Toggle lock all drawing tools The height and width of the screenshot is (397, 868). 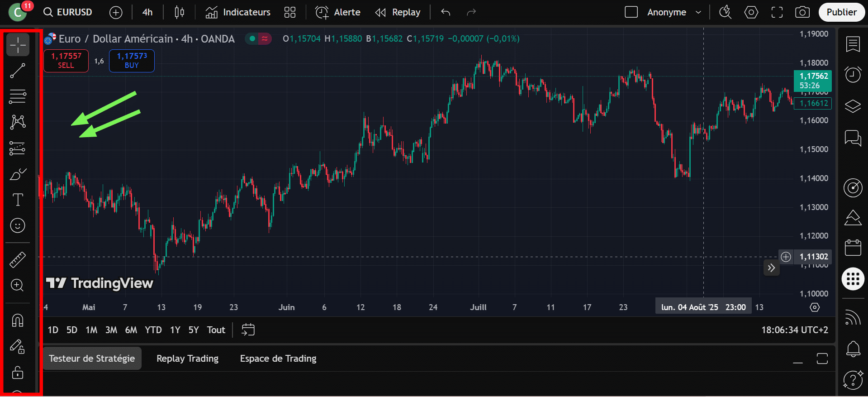18,373
